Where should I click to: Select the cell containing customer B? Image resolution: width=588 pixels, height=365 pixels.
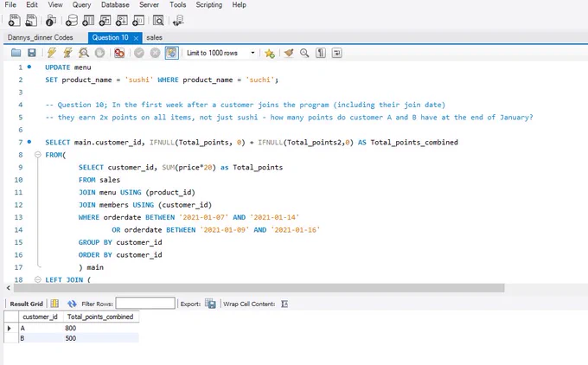41,338
